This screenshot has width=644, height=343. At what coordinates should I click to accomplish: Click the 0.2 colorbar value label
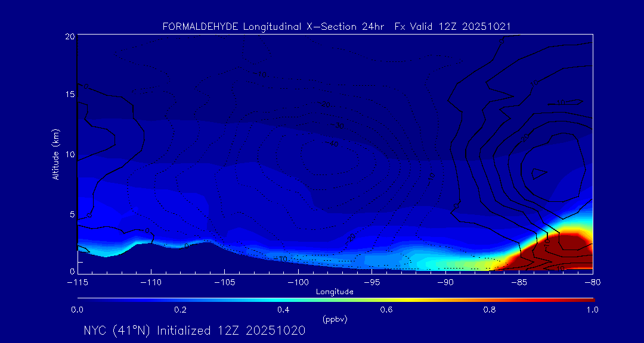click(x=180, y=310)
